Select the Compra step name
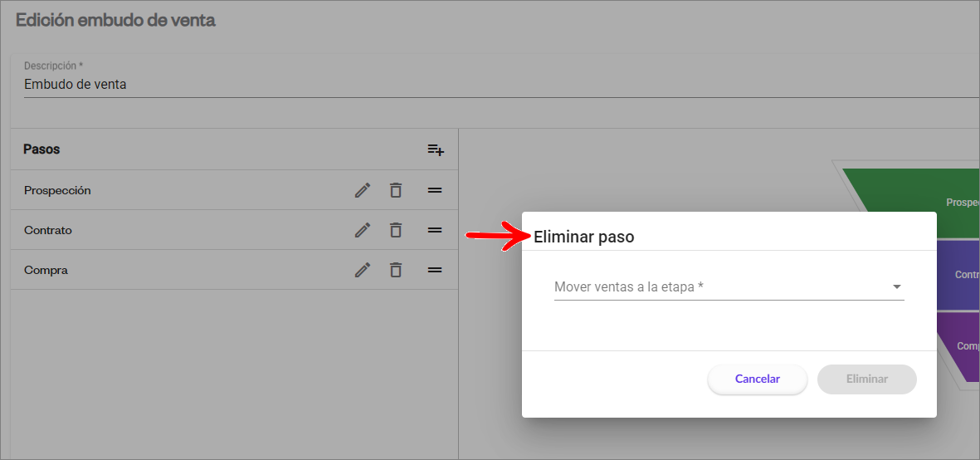Image resolution: width=980 pixels, height=460 pixels. (x=46, y=271)
